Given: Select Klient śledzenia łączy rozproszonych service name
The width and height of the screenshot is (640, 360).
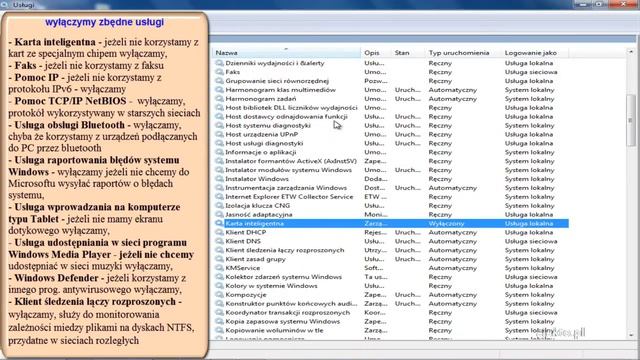Looking at the screenshot, I should [285, 250].
